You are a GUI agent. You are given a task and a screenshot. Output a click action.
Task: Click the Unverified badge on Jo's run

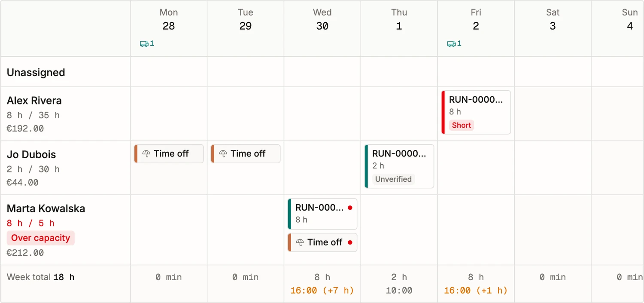(x=393, y=179)
